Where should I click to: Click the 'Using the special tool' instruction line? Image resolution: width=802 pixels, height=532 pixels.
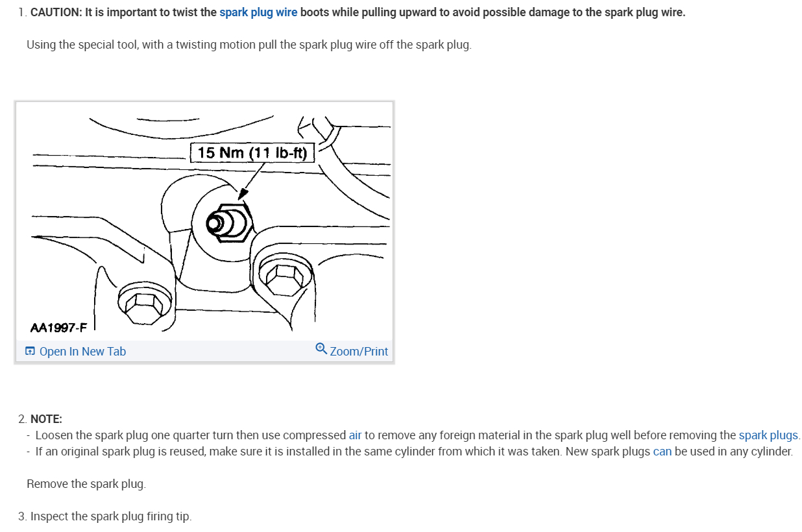click(249, 45)
